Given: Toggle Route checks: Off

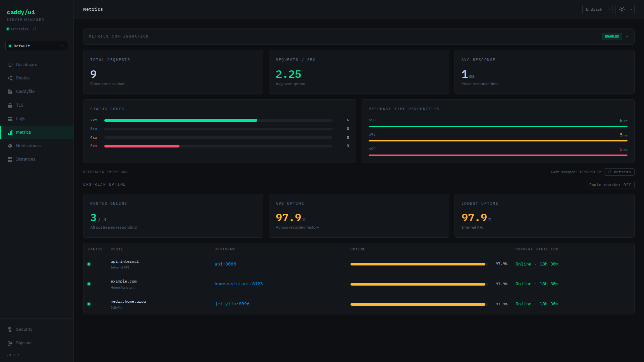Looking at the screenshot, I should (x=610, y=185).
